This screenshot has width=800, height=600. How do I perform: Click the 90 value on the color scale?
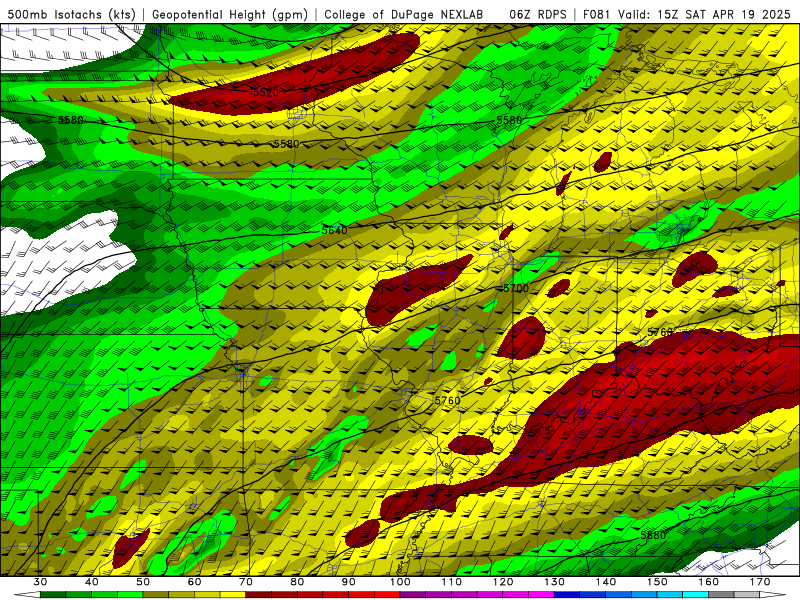pyautogui.click(x=348, y=582)
